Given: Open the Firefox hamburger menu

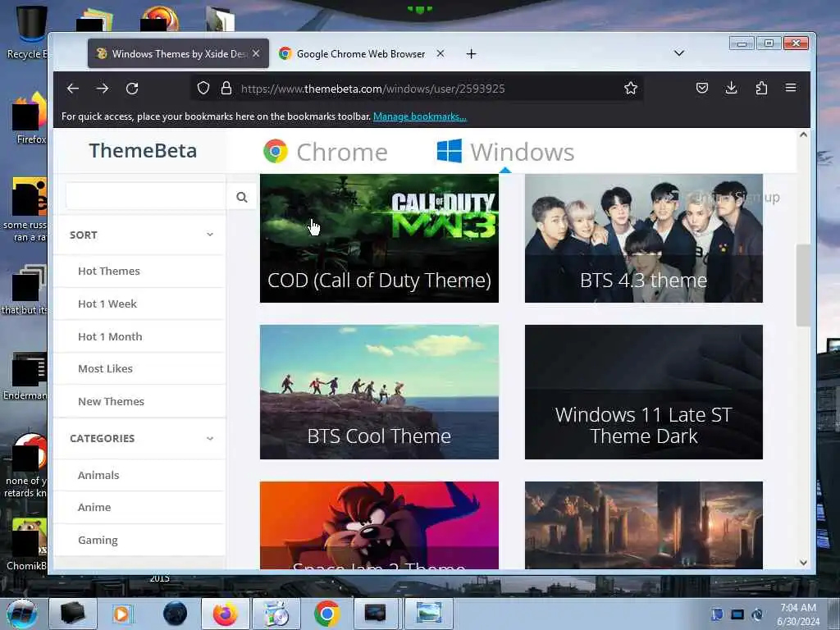Looking at the screenshot, I should (791, 88).
